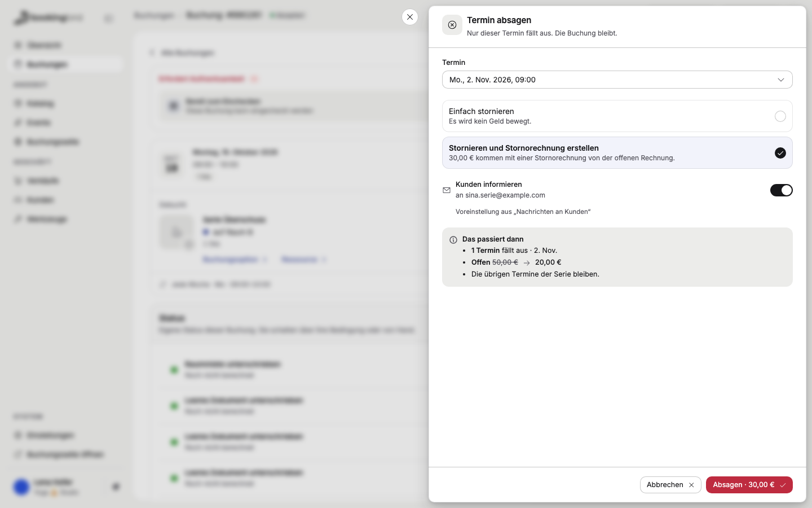Click the envelope icon beside Kunden informieren
The width and height of the screenshot is (812, 508).
pos(447,190)
